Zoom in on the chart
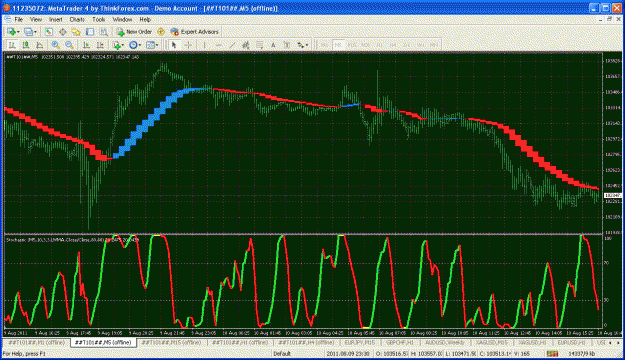The image size is (625, 360). click(x=55, y=45)
